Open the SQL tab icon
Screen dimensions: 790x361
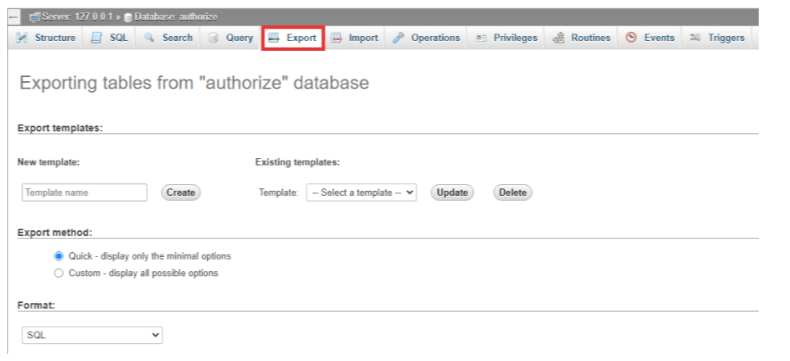click(96, 38)
